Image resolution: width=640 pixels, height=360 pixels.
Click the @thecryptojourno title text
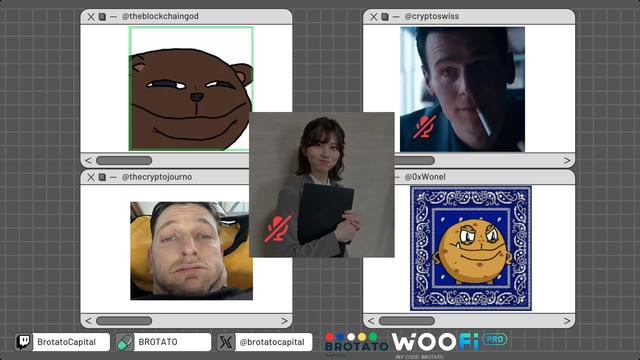pyautogui.click(x=157, y=177)
